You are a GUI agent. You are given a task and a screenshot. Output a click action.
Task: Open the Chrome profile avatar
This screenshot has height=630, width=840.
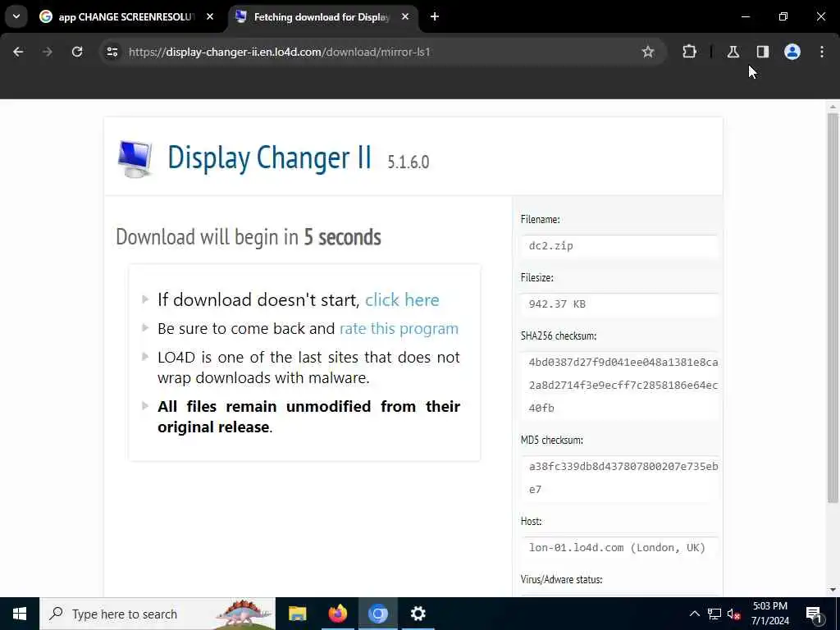coord(792,52)
